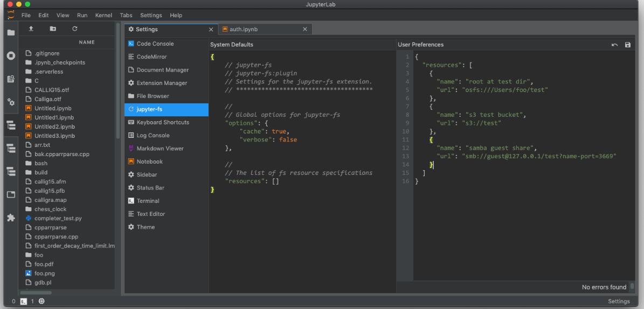Refresh the file list

(74, 29)
